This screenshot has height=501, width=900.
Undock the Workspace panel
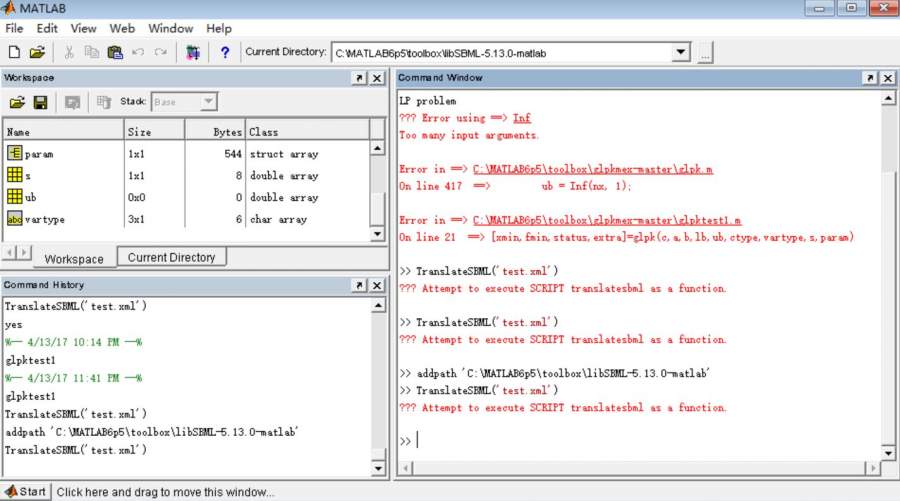pyautogui.click(x=359, y=77)
